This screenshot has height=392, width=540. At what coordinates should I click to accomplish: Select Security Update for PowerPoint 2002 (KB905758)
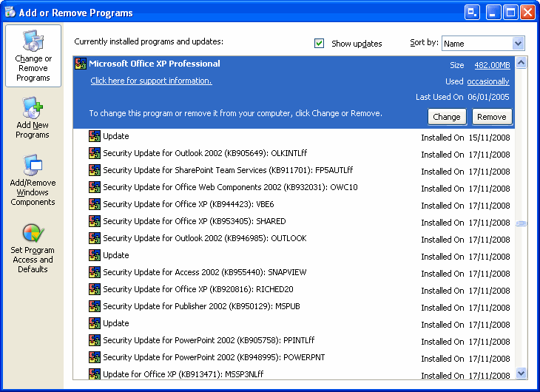(x=294, y=340)
